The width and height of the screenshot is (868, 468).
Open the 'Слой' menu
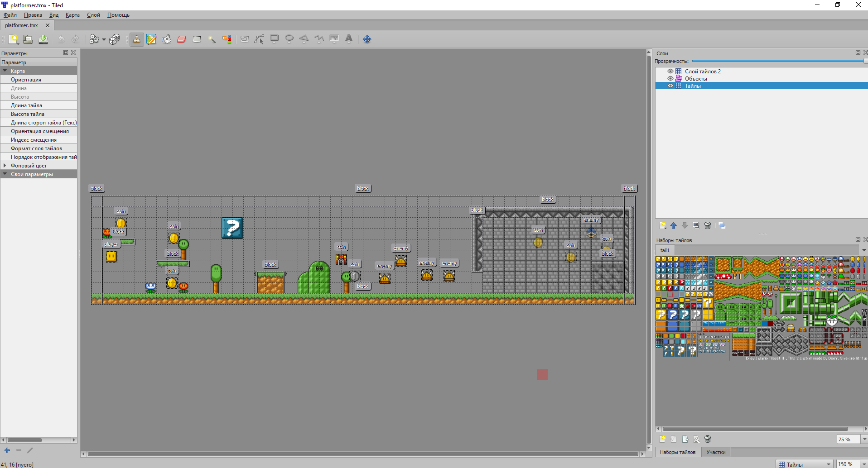(x=93, y=15)
